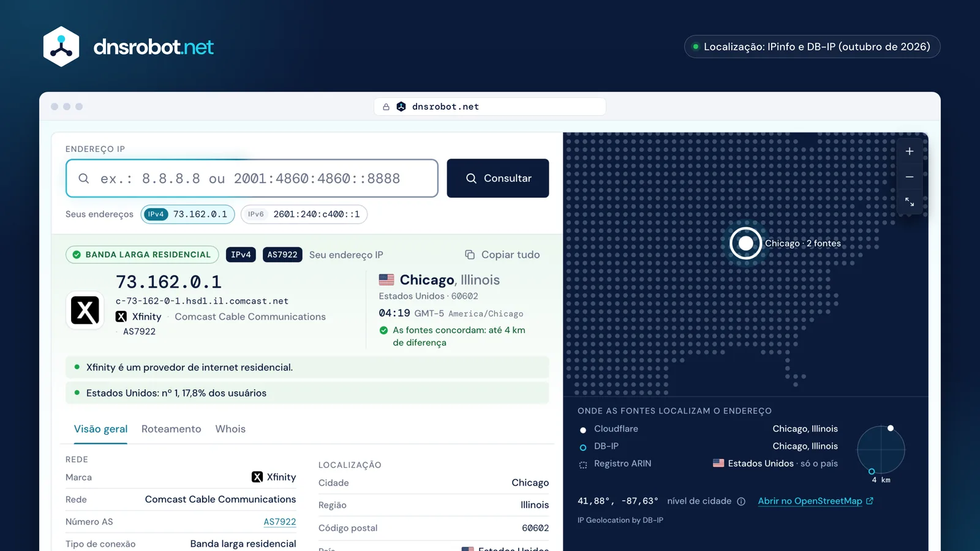Open the AS7922 link in Número AS row
The height and width of the screenshot is (551, 980).
pyautogui.click(x=280, y=522)
